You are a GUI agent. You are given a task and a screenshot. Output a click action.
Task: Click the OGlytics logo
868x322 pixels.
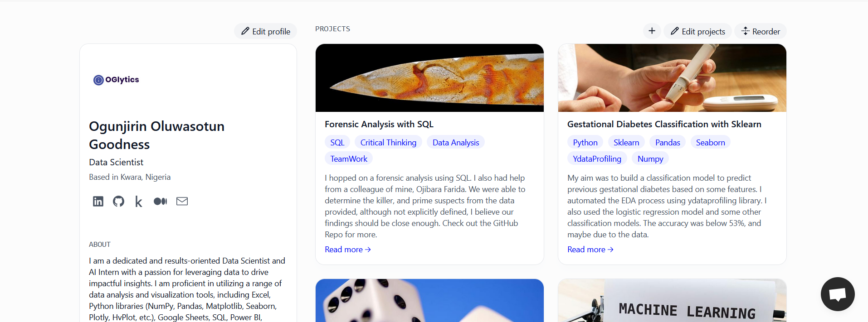116,80
